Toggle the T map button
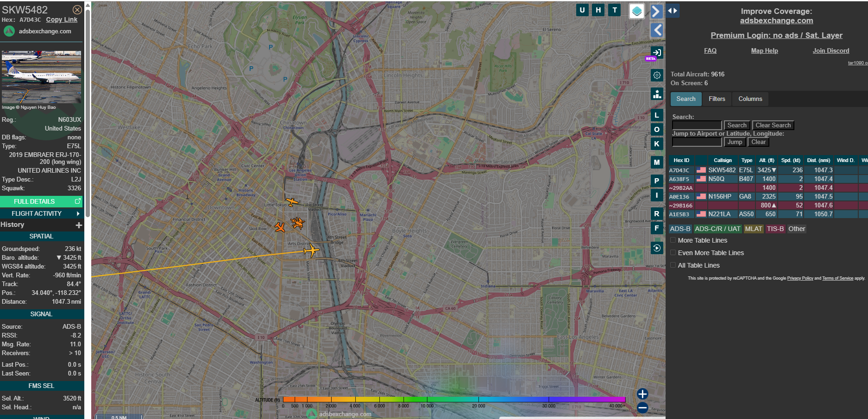The image size is (868, 419). (x=615, y=10)
